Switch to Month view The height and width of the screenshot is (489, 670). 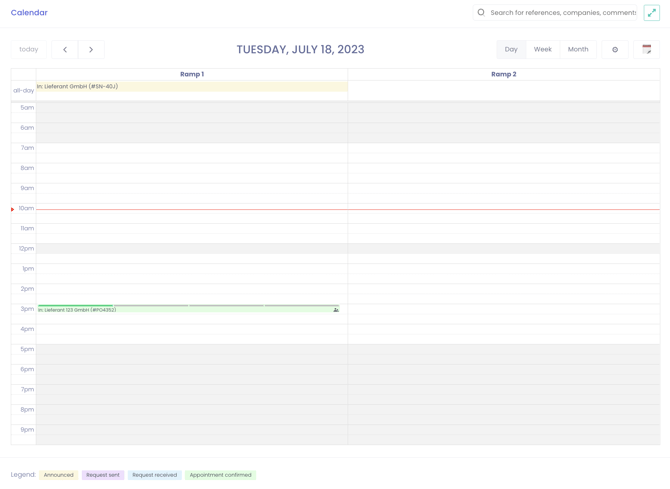tap(578, 49)
